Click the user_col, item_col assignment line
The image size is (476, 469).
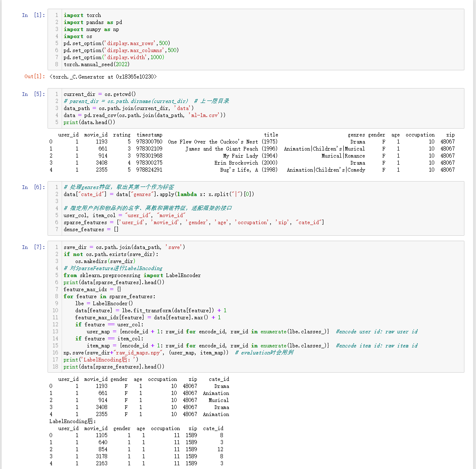(124, 215)
